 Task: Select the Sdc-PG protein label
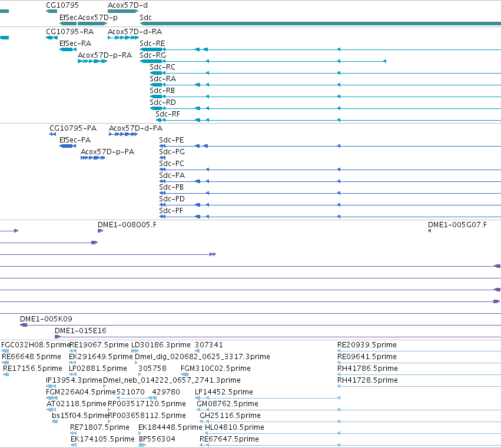point(172,152)
